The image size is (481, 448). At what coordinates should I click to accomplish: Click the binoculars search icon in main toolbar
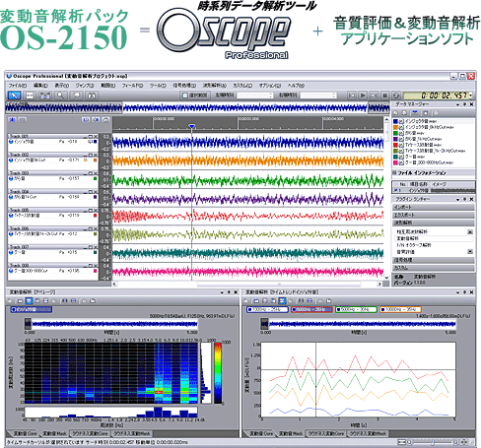[92, 96]
